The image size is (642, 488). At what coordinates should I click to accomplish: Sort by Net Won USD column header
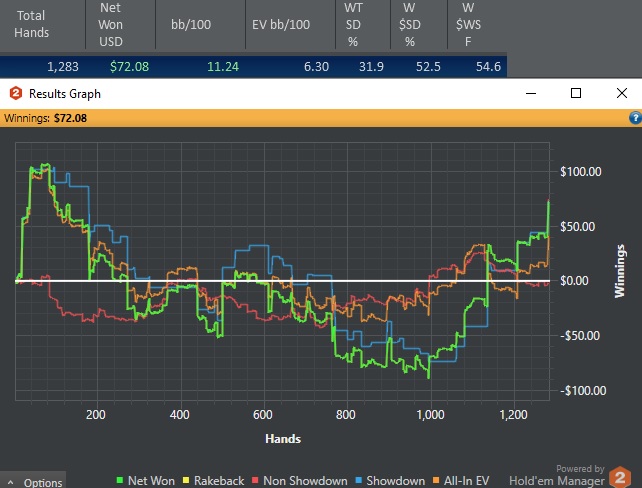click(120, 25)
